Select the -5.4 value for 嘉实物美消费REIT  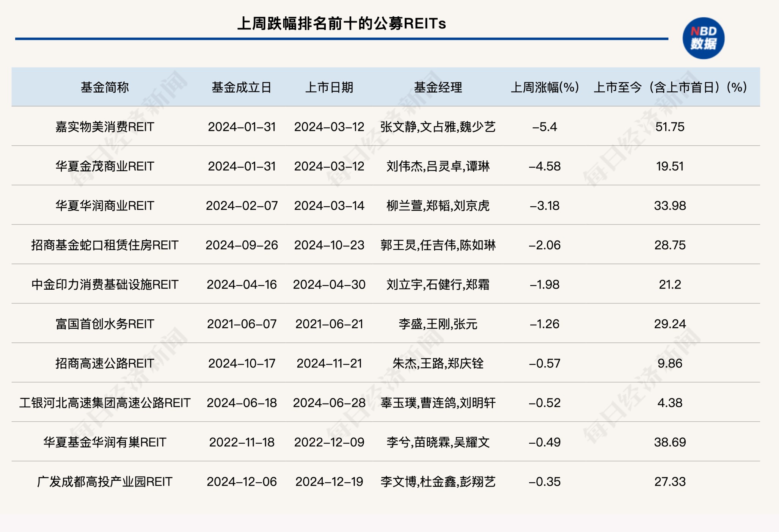pos(545,127)
